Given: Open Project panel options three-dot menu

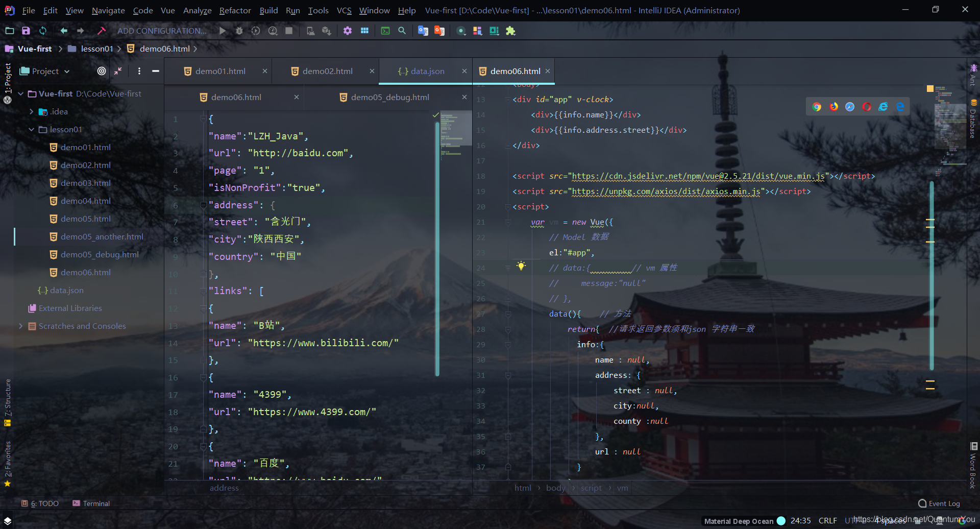Looking at the screenshot, I should coord(139,71).
